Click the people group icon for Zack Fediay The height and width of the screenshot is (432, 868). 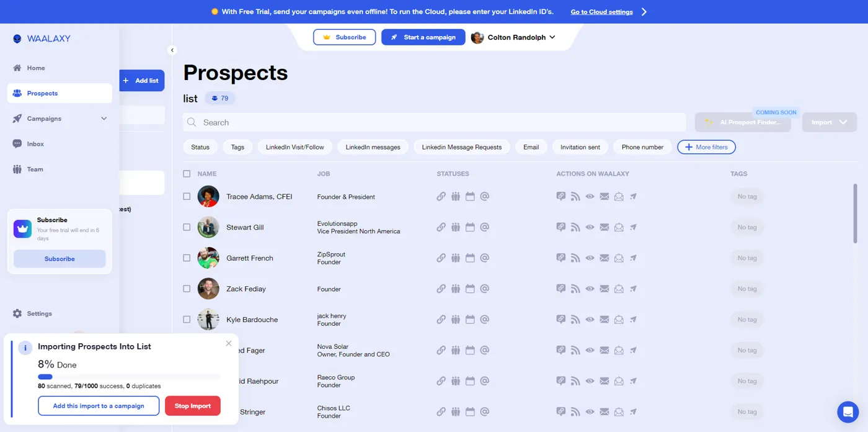(x=456, y=289)
